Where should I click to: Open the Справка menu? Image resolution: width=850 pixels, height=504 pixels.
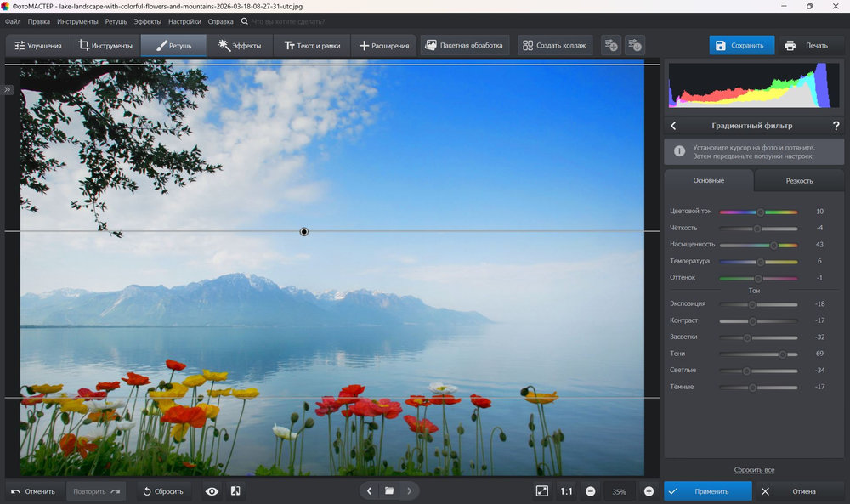[x=220, y=22]
